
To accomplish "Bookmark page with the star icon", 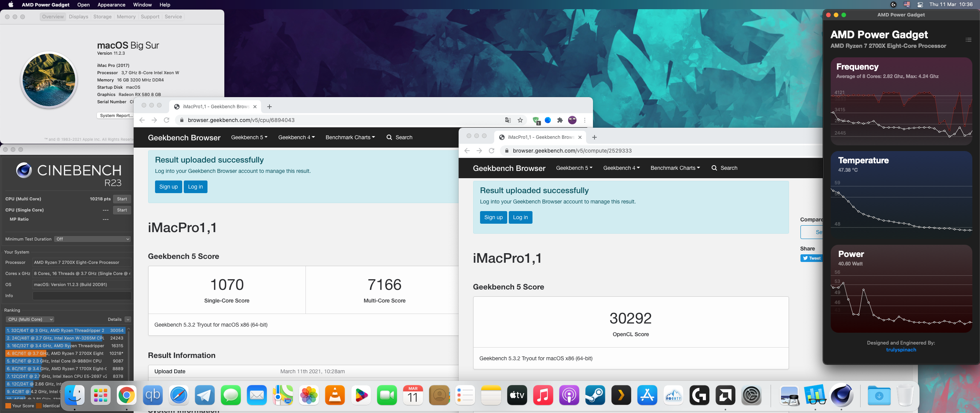I will (520, 120).
